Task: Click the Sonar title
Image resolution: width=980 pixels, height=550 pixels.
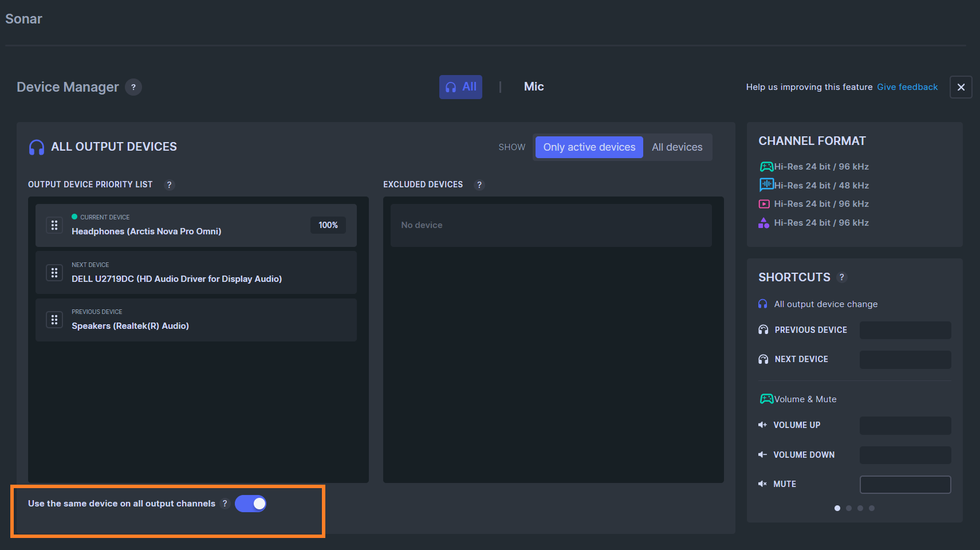Action: [23, 19]
